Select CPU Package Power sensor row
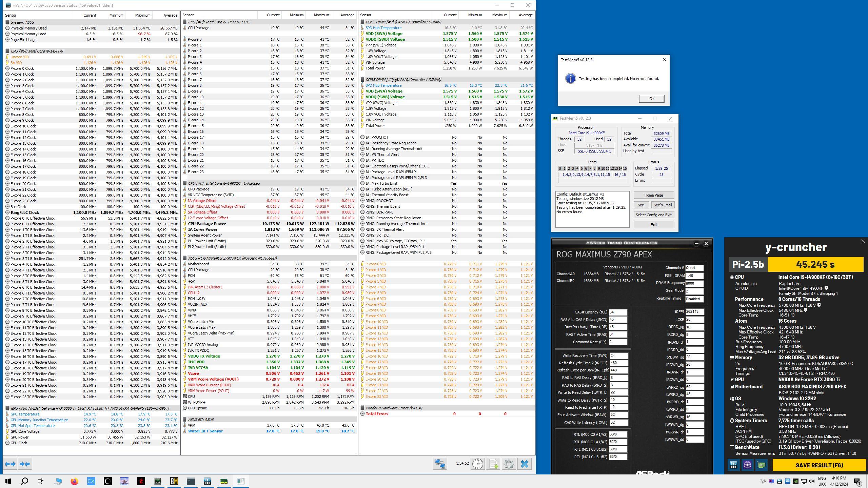This screenshot has height=488, width=868. click(x=269, y=224)
